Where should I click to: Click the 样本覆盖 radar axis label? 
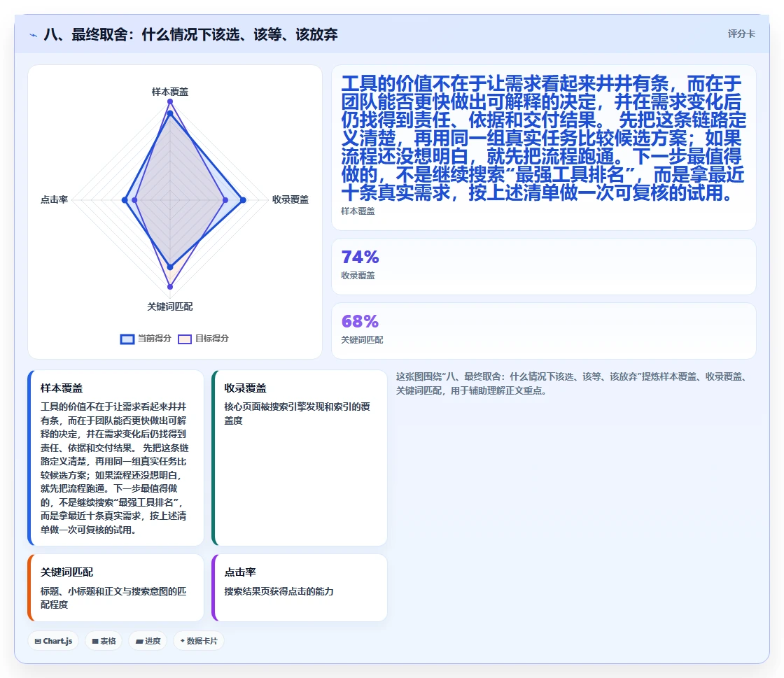pos(170,92)
